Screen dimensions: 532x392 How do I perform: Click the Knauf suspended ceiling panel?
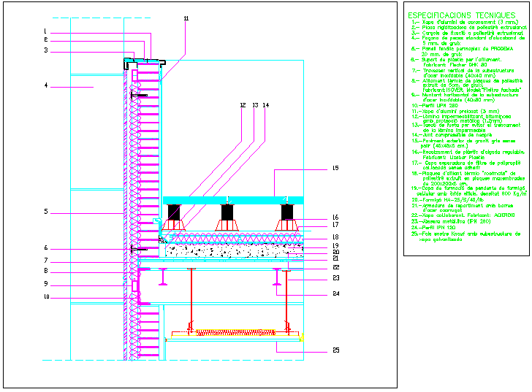[x=234, y=339]
